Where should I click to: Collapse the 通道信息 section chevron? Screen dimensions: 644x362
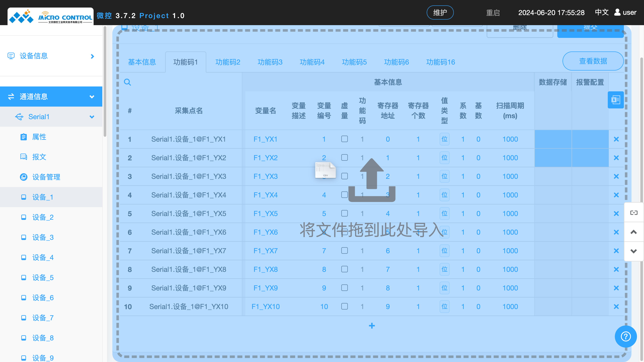click(x=92, y=97)
